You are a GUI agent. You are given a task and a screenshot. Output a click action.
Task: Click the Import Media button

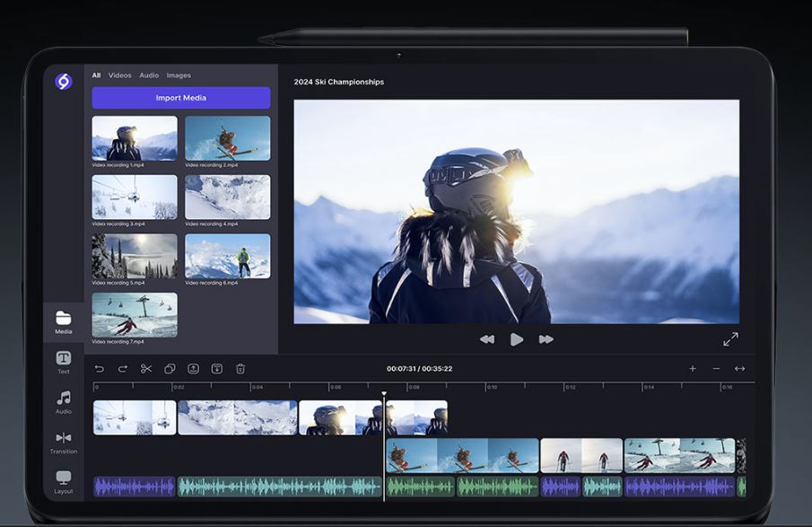point(181,98)
